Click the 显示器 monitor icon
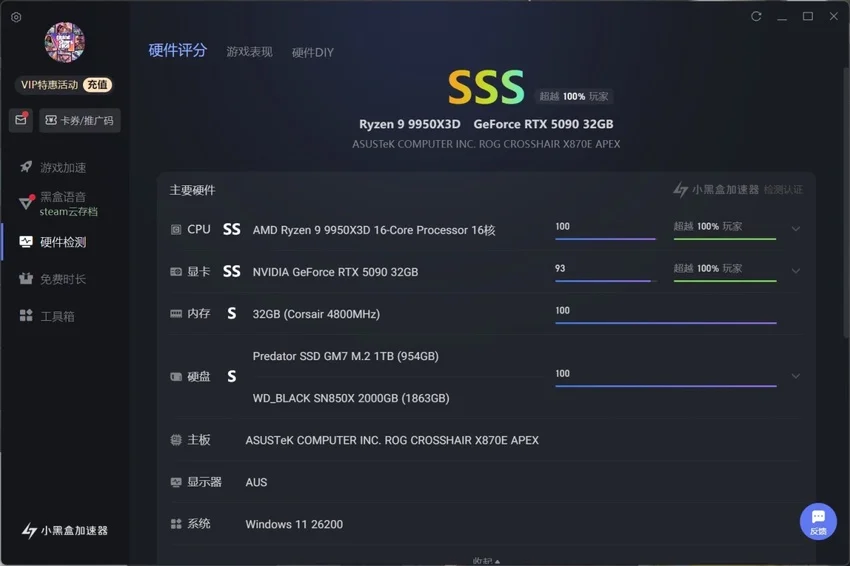Screen dimensions: 850x566 tap(176, 482)
